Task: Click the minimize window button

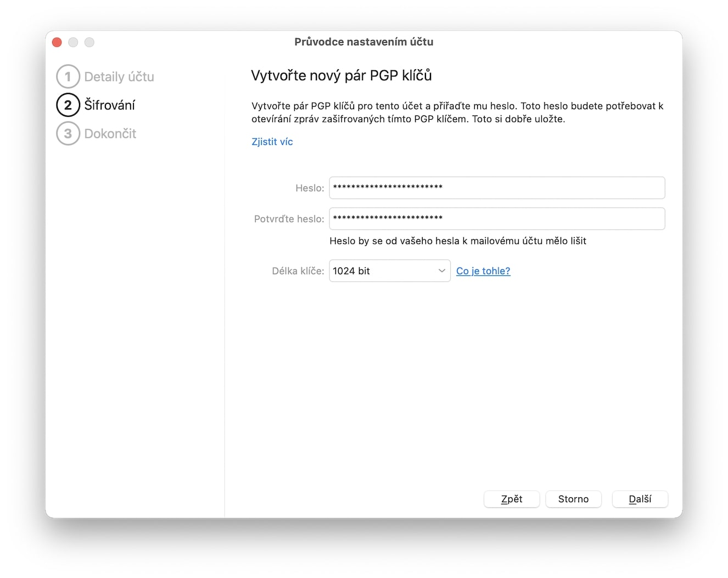Action: [x=73, y=42]
